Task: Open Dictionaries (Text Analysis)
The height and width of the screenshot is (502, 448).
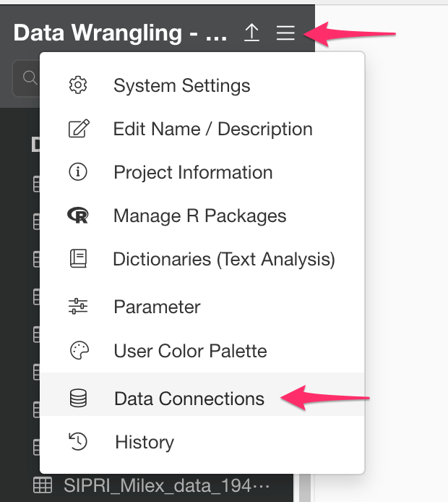Action: pos(224,259)
